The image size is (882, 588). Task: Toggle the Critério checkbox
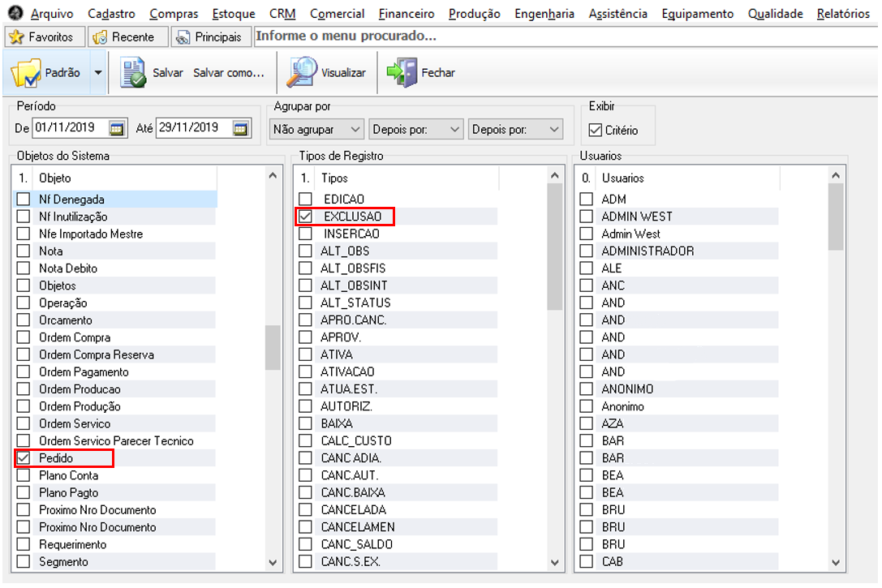(595, 130)
